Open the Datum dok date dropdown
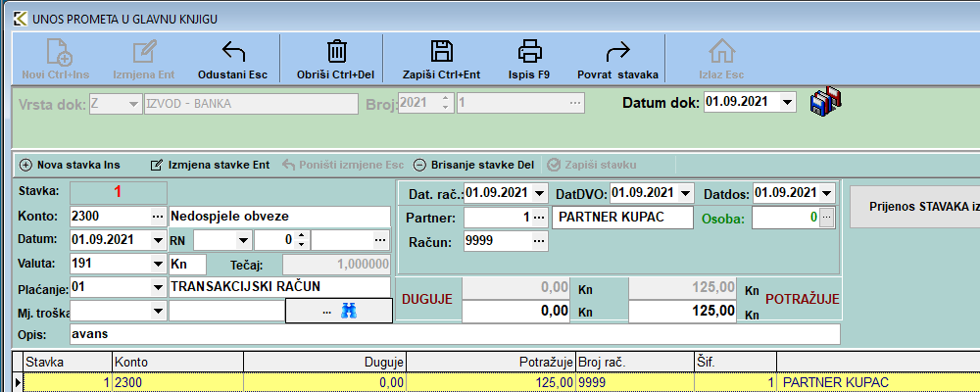This screenshot has width=980, height=392. click(x=786, y=102)
